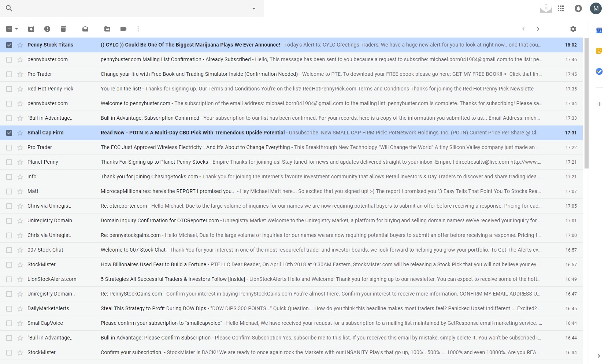Open 'Bull in Advantage: Please Confirm Subscription' email
The height and width of the screenshot is (364, 608).
tap(291, 338)
